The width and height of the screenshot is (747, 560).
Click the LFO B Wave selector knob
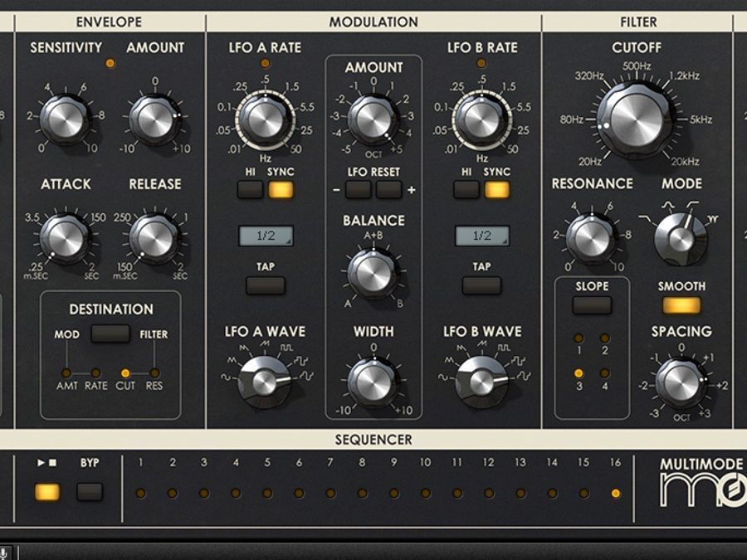[481, 382]
